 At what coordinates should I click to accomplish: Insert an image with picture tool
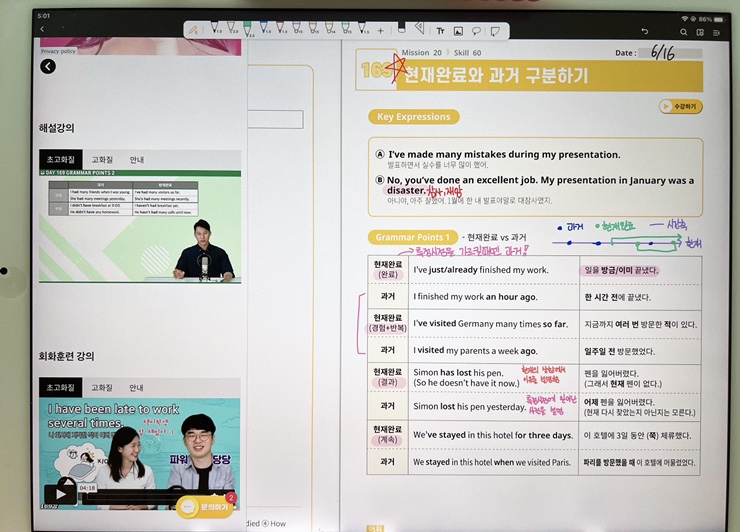click(x=458, y=31)
